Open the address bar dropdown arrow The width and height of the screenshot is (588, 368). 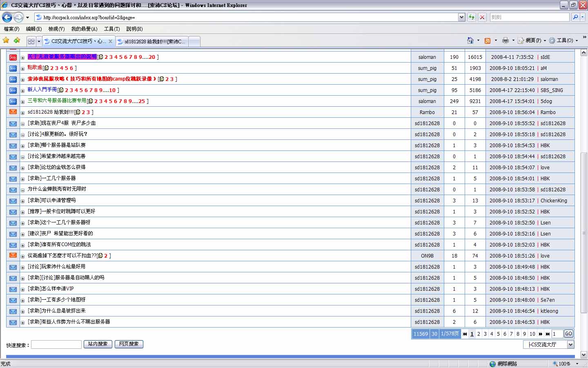(461, 17)
